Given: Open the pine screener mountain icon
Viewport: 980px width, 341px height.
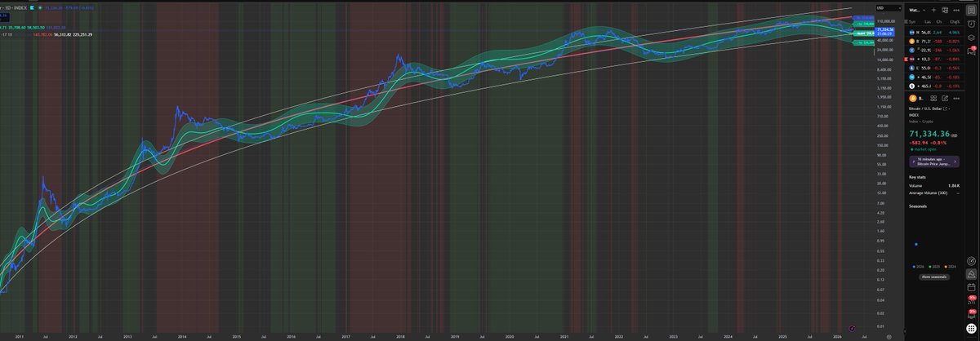Looking at the screenshot, I should point(971,274).
